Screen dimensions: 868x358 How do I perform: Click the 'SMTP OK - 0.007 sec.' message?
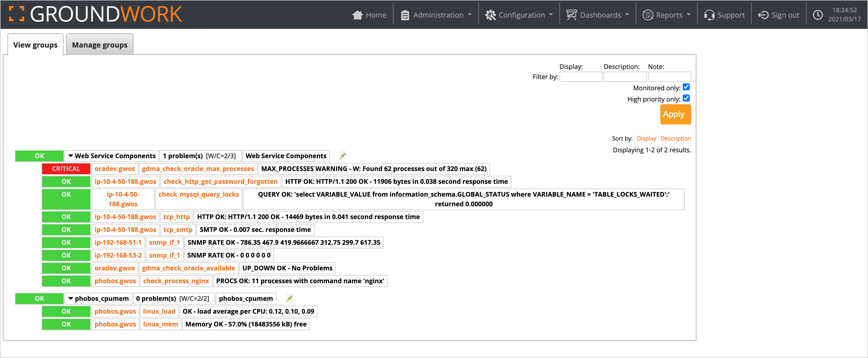(x=255, y=229)
